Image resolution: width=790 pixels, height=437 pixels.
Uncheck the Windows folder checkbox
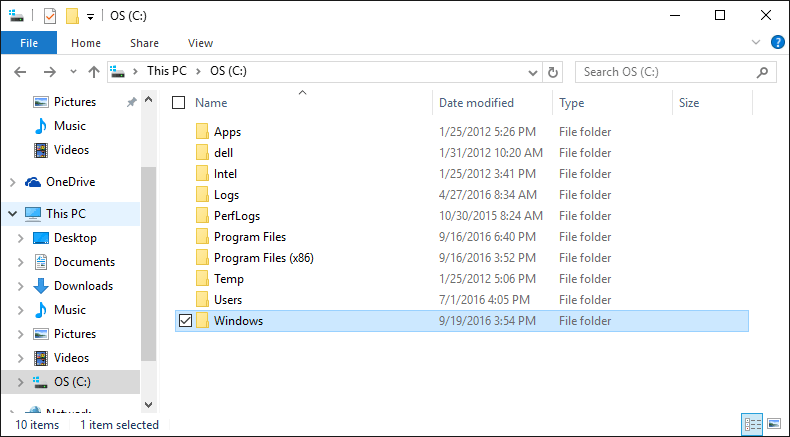[185, 321]
